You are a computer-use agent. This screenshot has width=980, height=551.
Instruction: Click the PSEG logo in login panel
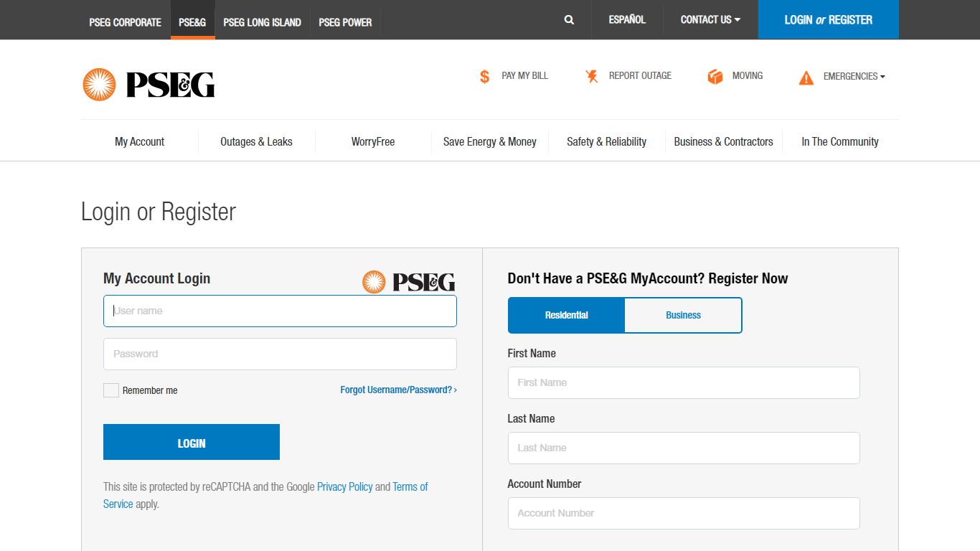point(409,282)
